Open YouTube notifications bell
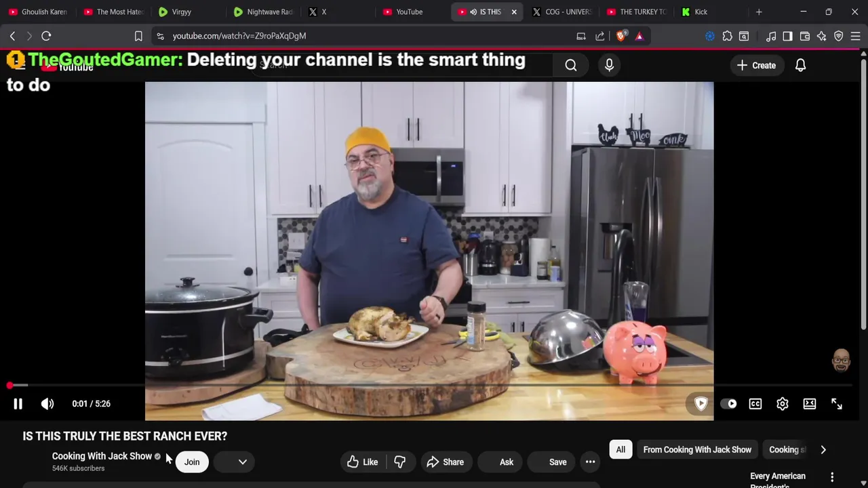The width and height of the screenshot is (868, 488). click(800, 65)
